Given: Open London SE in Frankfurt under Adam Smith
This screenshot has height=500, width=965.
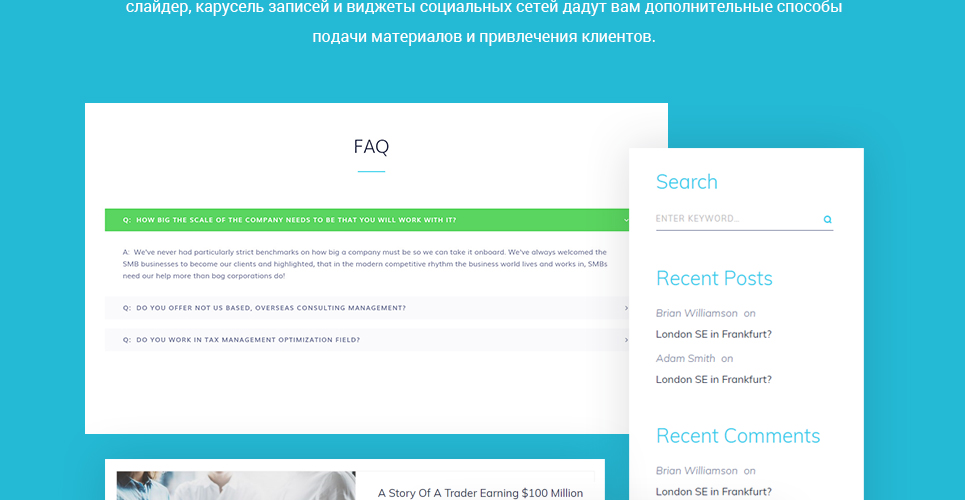Looking at the screenshot, I should (x=713, y=379).
